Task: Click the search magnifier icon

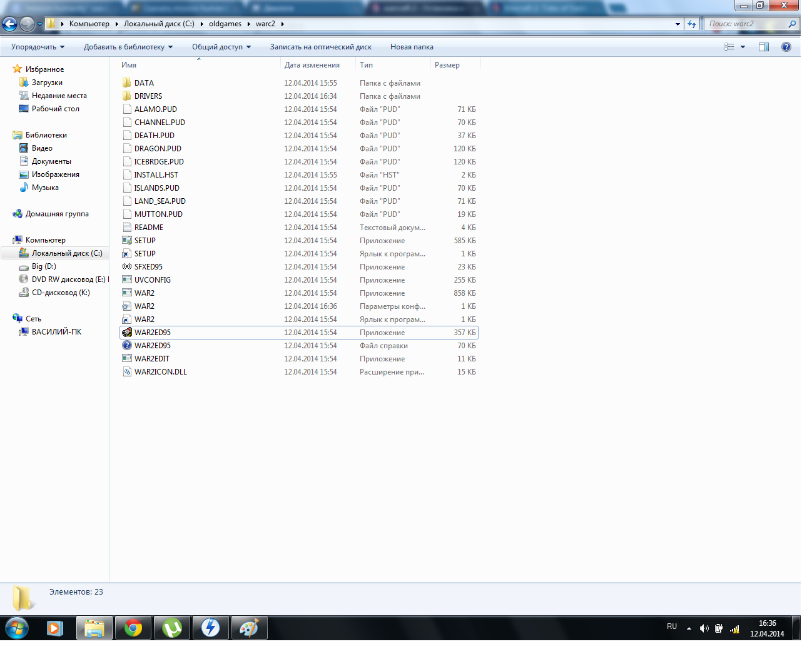Action: (792, 24)
